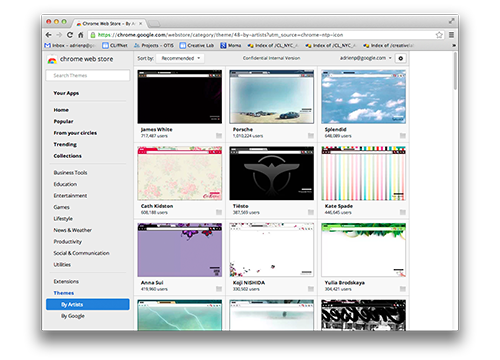This screenshot has width=500, height=360.
Task: Focus the Search Themes field
Action: (x=88, y=75)
